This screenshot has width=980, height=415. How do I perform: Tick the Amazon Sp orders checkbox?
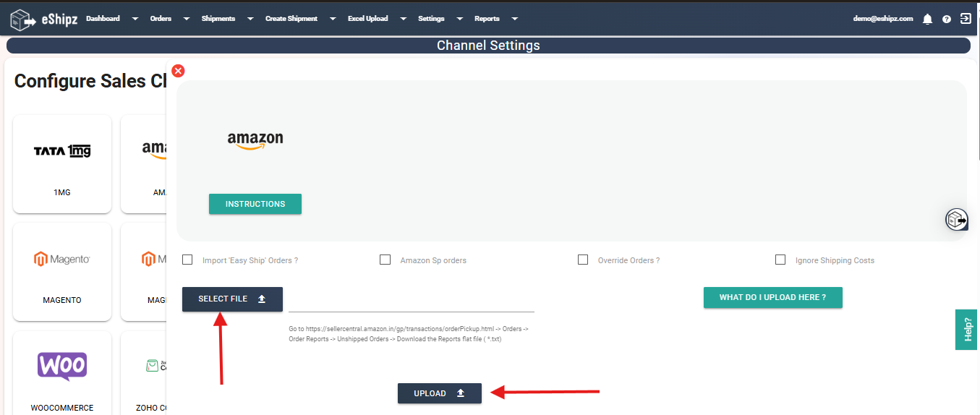pyautogui.click(x=385, y=260)
